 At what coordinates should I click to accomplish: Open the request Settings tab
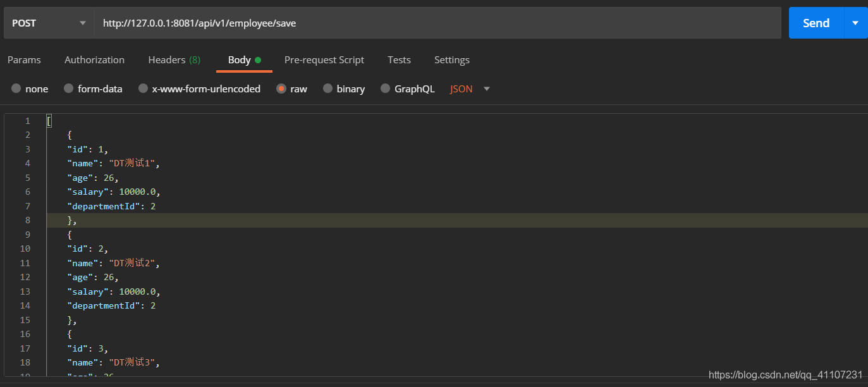[451, 60]
